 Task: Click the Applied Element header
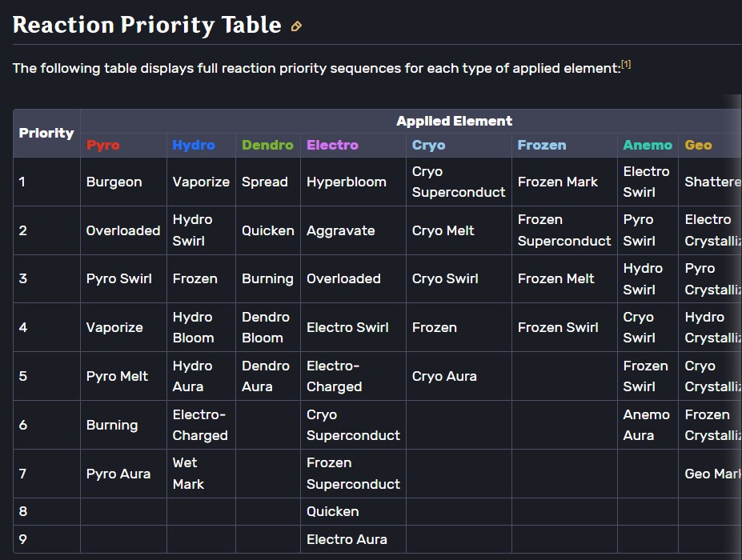coord(454,122)
